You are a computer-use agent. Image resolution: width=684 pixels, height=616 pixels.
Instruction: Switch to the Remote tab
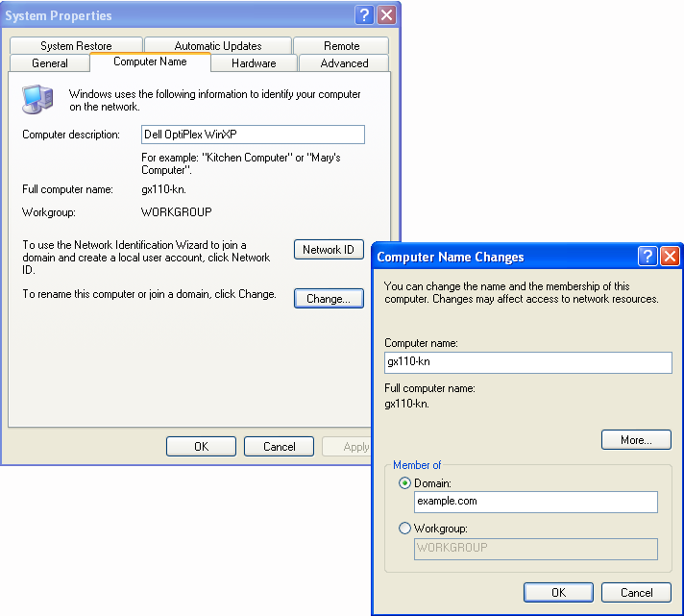point(341,46)
